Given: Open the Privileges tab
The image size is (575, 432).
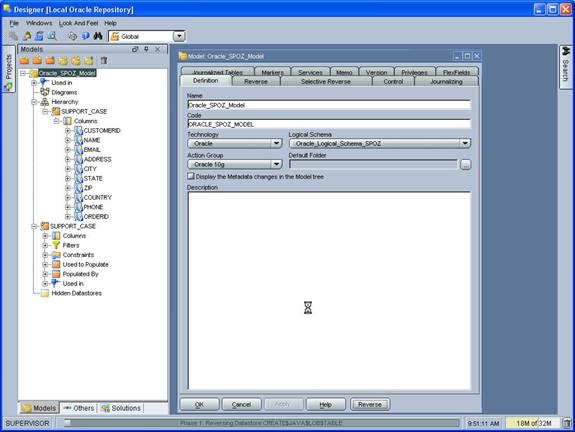Looking at the screenshot, I should click(414, 72).
